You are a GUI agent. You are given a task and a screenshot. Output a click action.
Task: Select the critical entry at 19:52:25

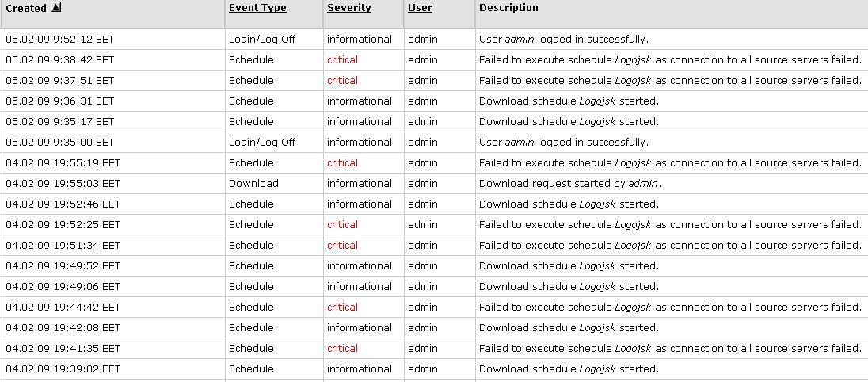point(342,224)
